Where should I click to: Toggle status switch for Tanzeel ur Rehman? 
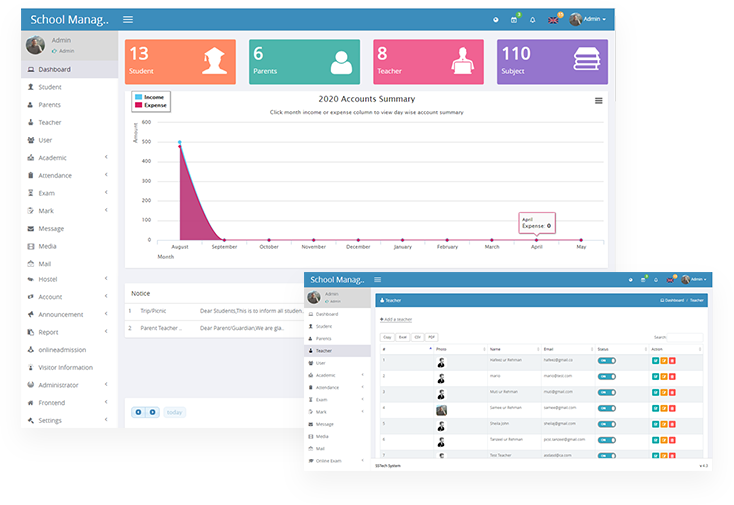[607, 440]
